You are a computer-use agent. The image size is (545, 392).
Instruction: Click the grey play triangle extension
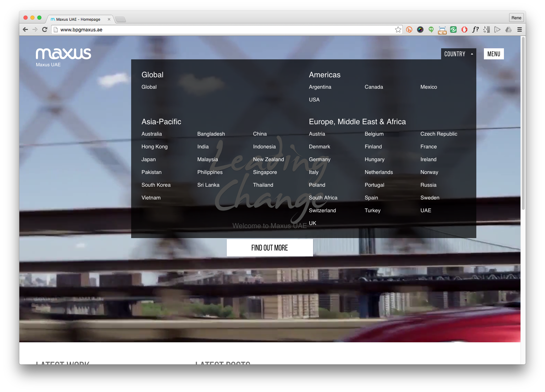[497, 30]
